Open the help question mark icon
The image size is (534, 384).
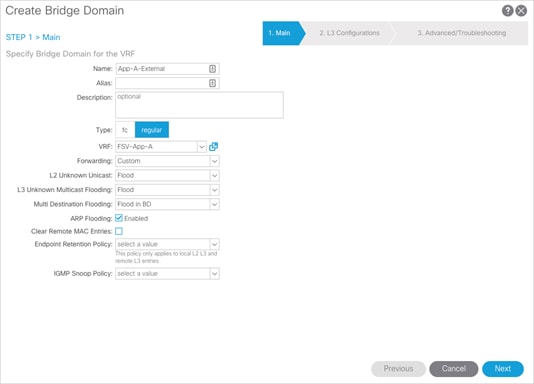click(x=507, y=11)
